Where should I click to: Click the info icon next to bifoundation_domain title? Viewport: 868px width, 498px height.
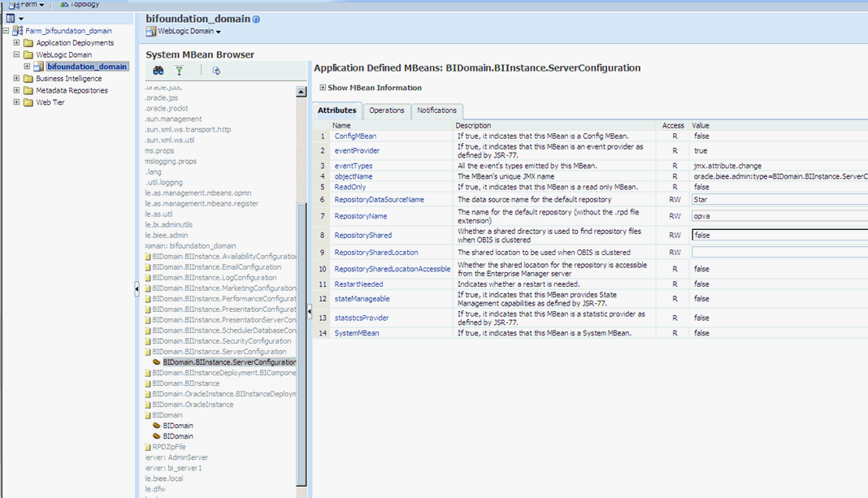coord(256,19)
